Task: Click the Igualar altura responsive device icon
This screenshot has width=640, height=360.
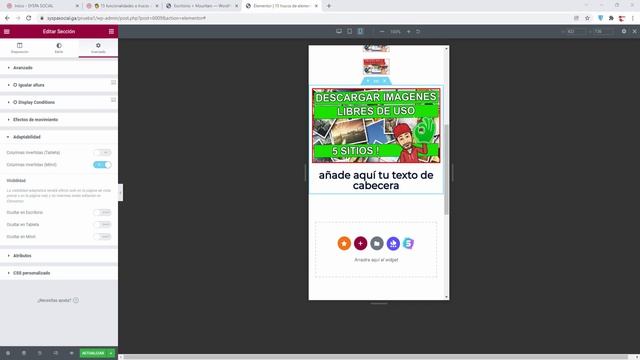Action: 113,82
